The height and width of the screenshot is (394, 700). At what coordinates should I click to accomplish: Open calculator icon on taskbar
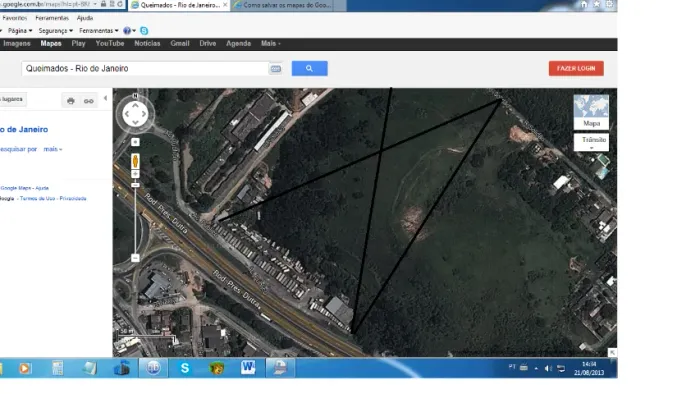coord(57,368)
